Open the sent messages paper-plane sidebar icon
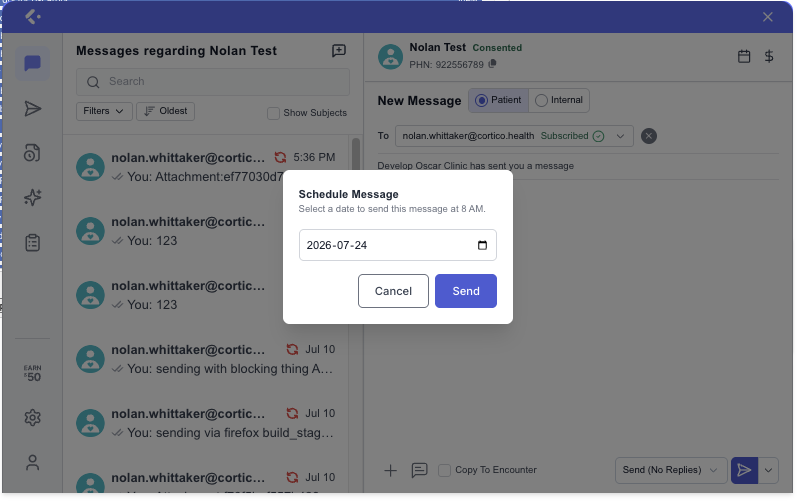 [32, 108]
